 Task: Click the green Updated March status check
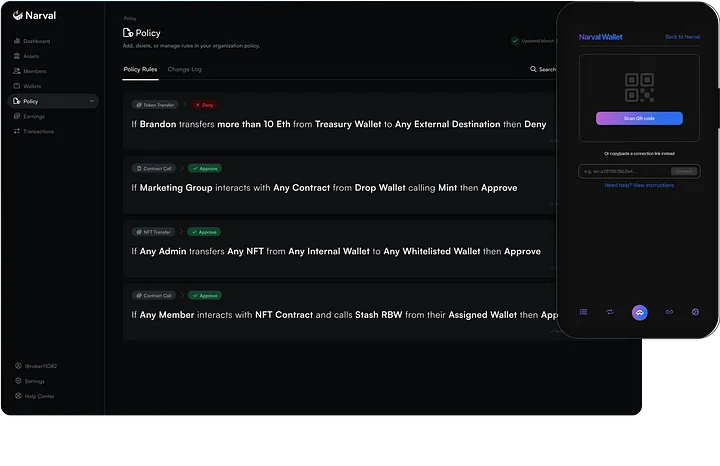(x=515, y=40)
